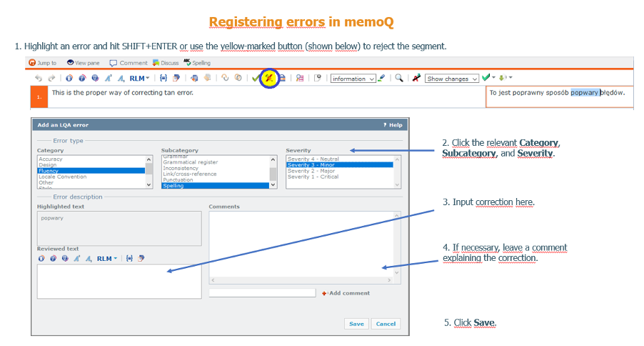Click the lock segment icon
The height and width of the screenshot is (346, 644).
[x=283, y=78]
